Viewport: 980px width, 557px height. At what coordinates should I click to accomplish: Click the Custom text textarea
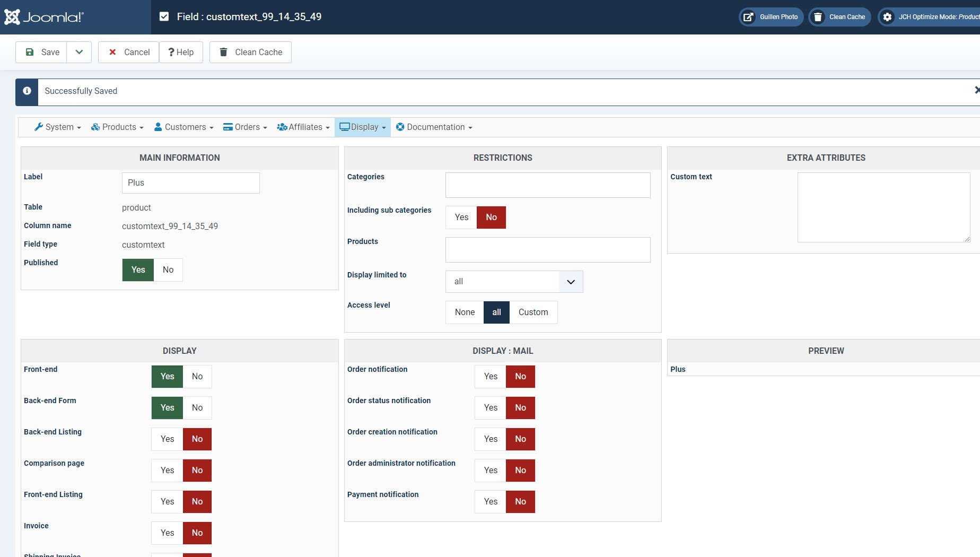point(884,207)
